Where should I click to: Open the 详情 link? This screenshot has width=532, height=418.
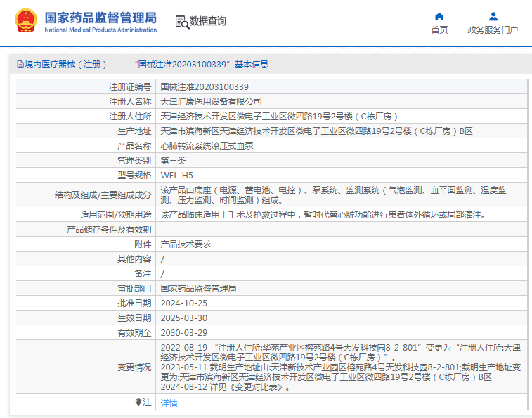169,403
